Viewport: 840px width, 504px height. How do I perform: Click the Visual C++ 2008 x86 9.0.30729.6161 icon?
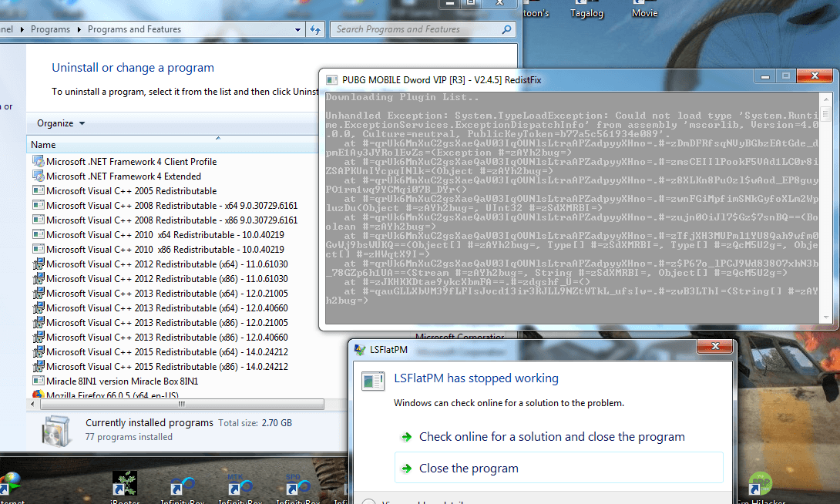click(x=38, y=220)
